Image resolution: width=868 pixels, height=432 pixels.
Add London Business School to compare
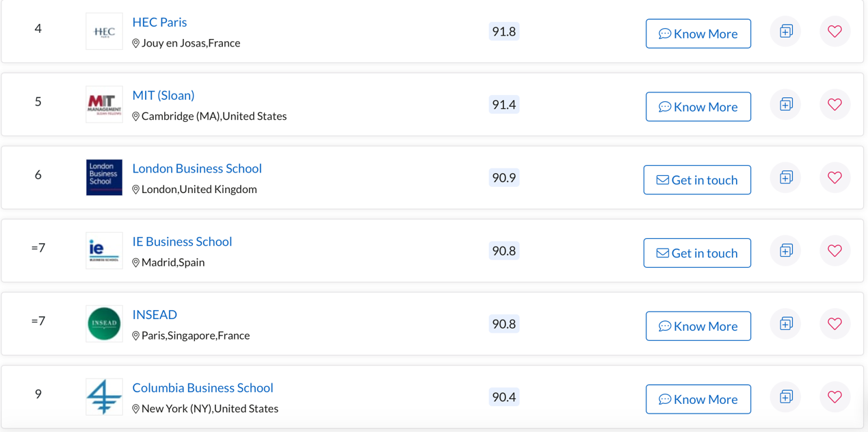(x=786, y=177)
